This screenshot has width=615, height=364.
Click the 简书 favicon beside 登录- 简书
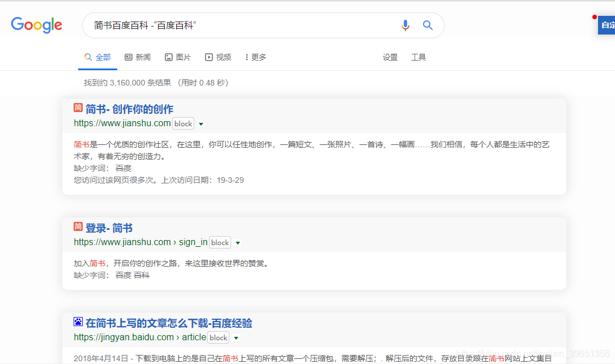(x=78, y=226)
